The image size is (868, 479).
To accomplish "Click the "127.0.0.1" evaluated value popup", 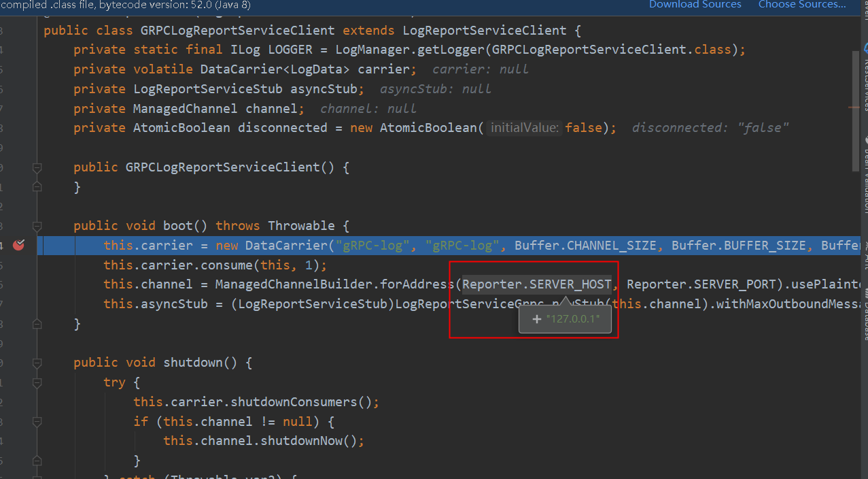I will 565,319.
